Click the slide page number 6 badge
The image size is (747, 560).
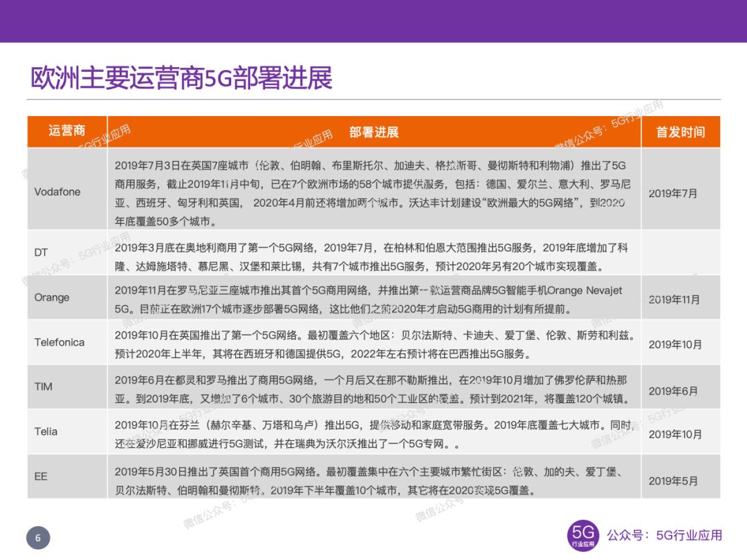(x=38, y=538)
